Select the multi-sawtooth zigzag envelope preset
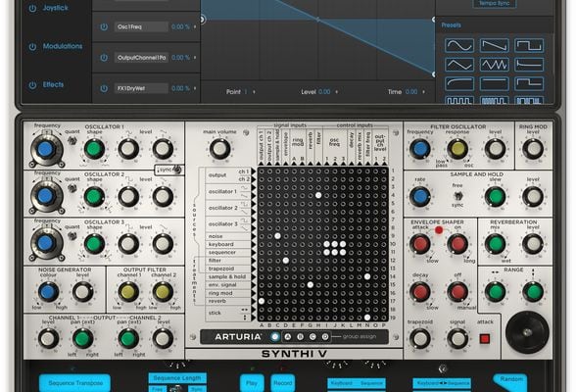 click(494, 65)
